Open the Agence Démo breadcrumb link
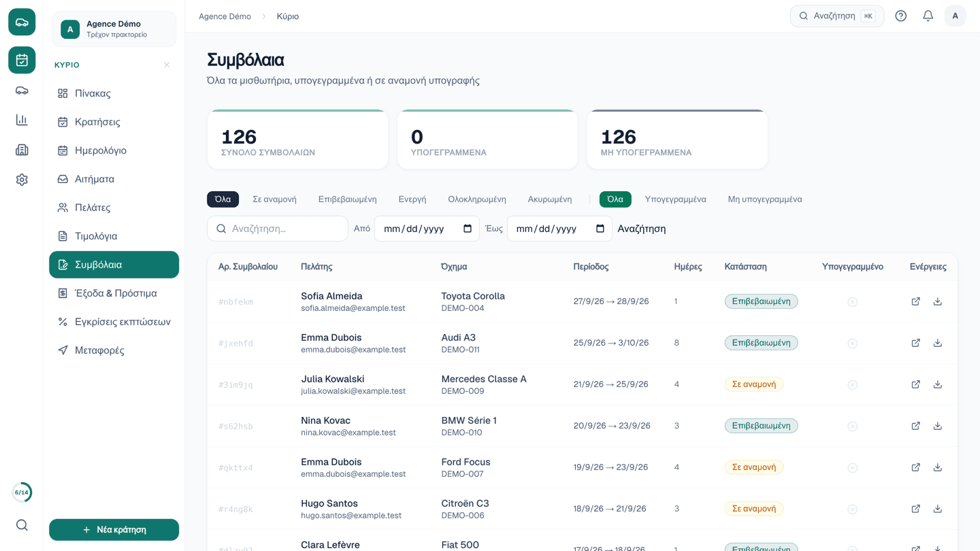The width and height of the screenshot is (980, 551). (225, 16)
